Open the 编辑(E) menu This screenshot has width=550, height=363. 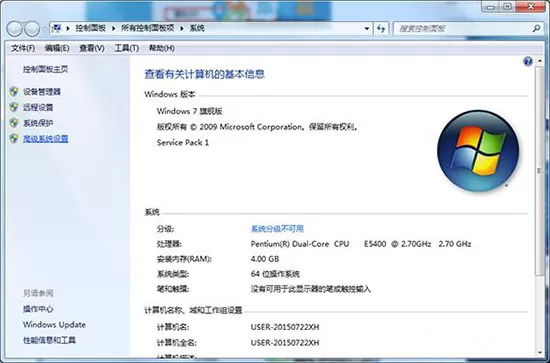pyautogui.click(x=57, y=48)
